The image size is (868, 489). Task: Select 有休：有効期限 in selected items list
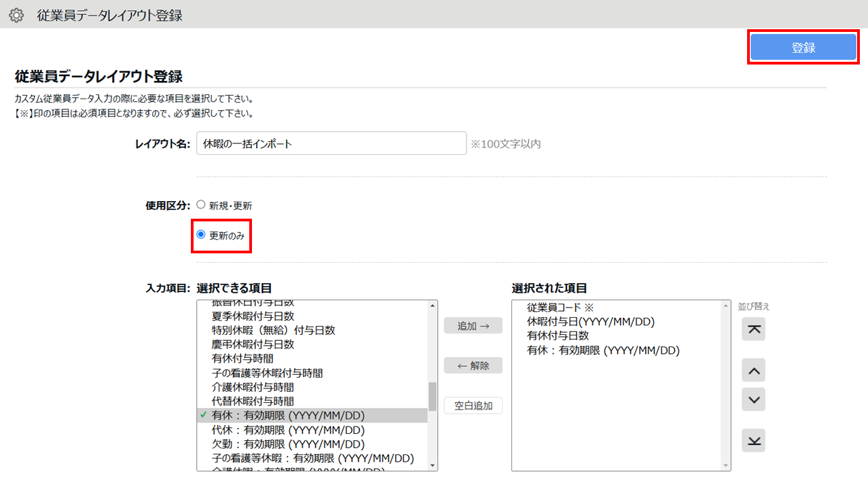617,350
